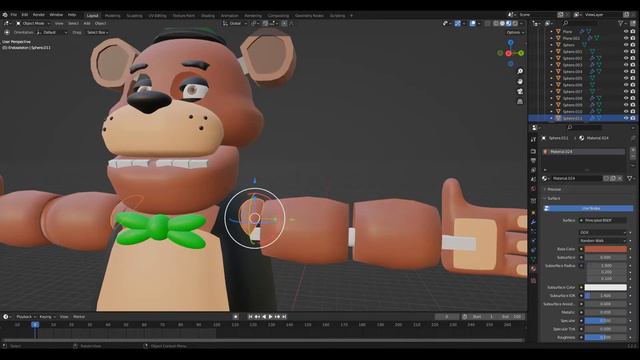Open the viewport Add menu

pos(87,23)
